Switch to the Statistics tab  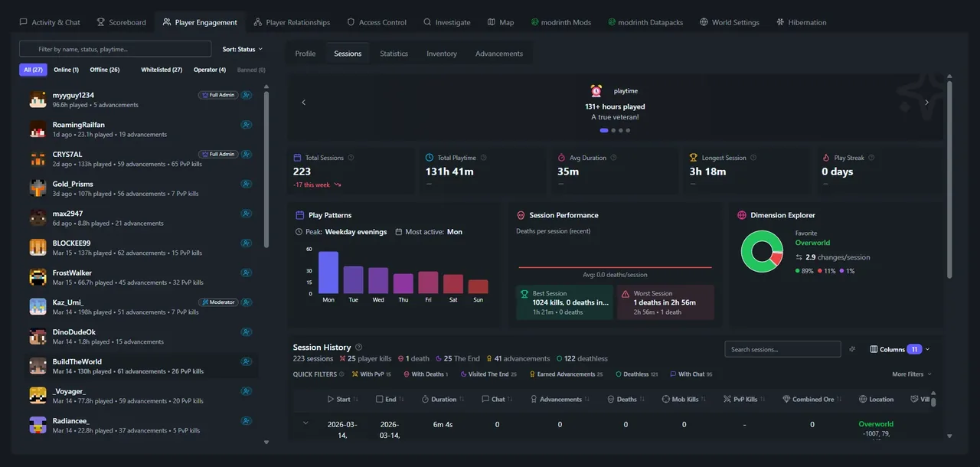[394, 53]
